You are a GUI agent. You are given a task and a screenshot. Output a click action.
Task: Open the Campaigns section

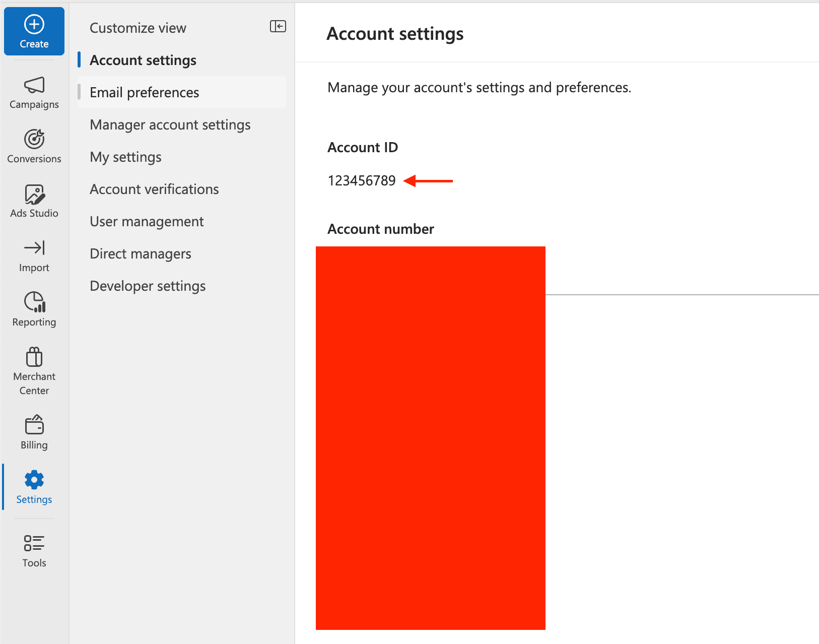[34, 92]
